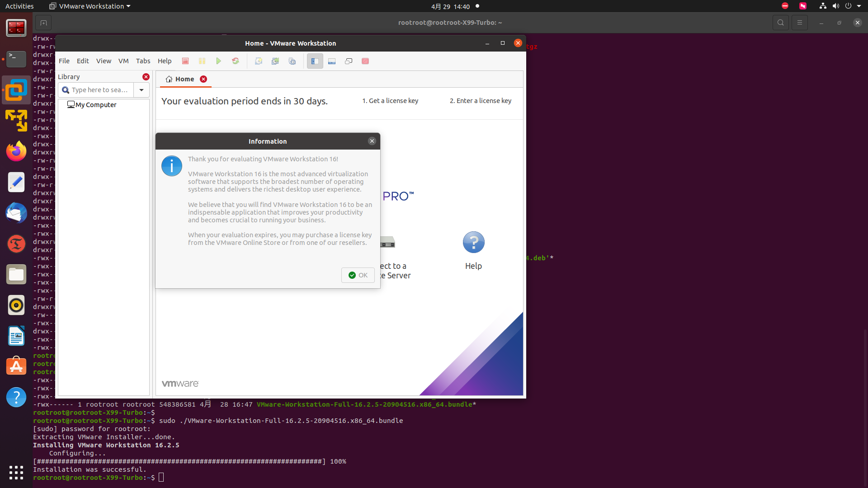
Task: Open the VM menu
Action: 123,61
